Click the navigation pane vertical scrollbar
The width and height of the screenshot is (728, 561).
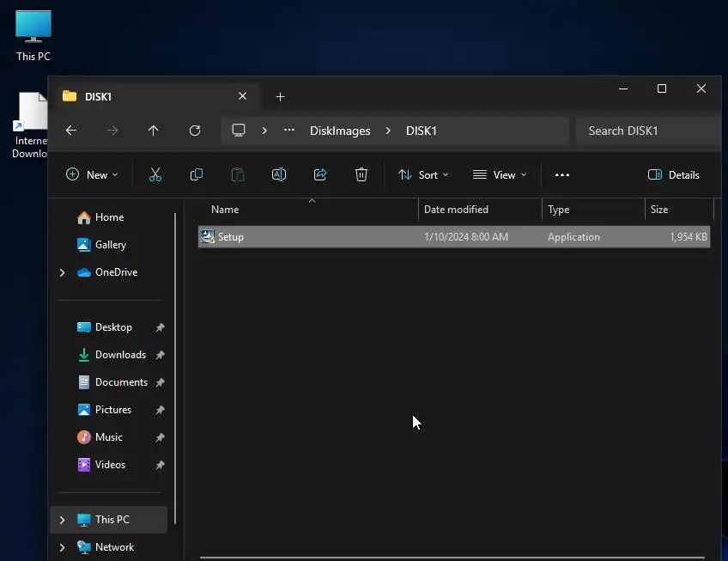[175, 368]
